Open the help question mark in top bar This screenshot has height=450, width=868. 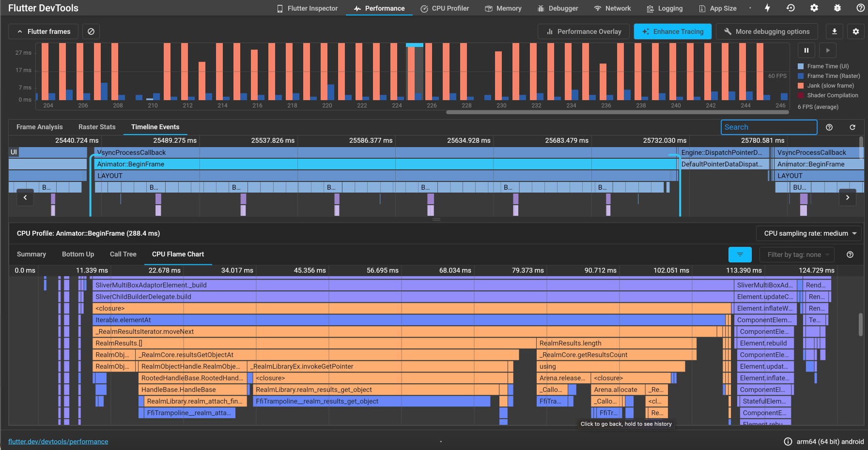click(x=861, y=8)
